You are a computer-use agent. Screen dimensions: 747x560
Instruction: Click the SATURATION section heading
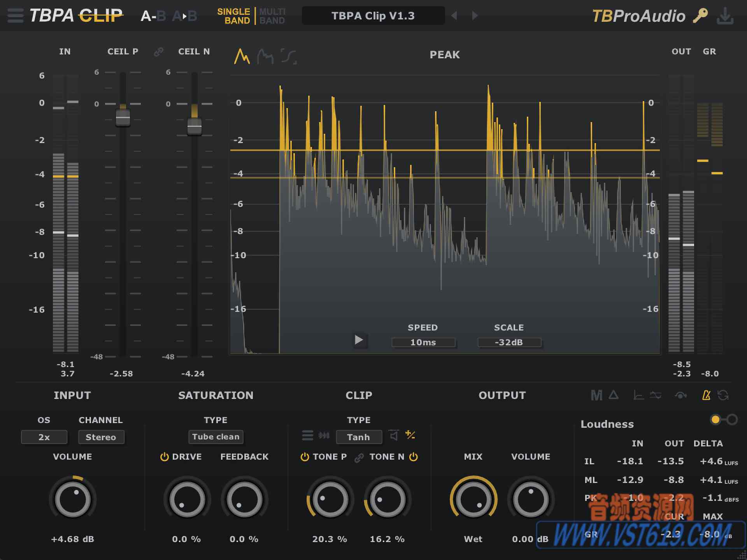coord(216,395)
